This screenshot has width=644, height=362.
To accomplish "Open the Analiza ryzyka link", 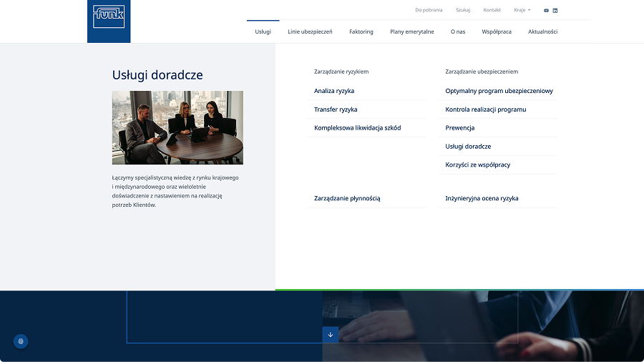I will coord(334,91).
